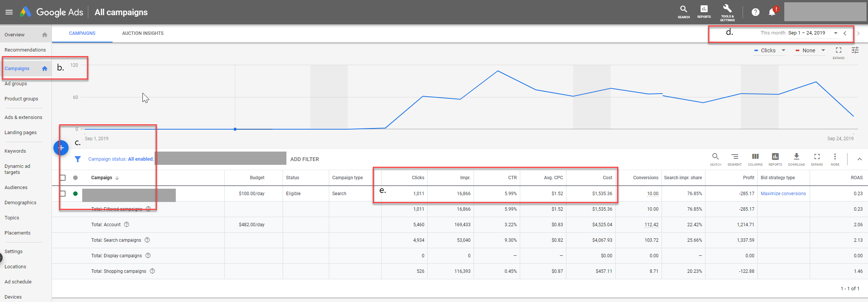Open Tools & Settings wrench

pyautogui.click(x=727, y=13)
